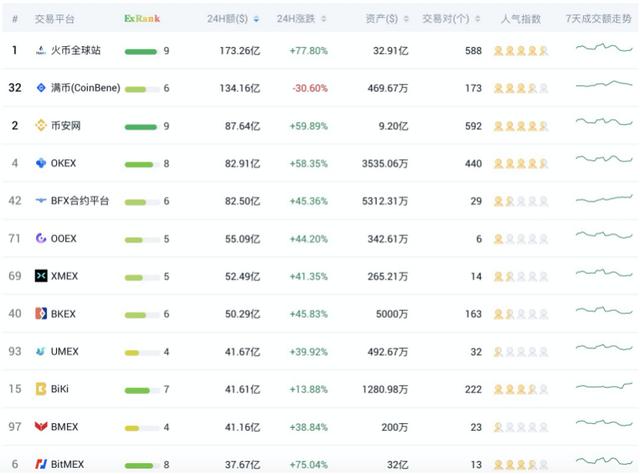The width and height of the screenshot is (640, 474).
Task: Click the 5312.31万 assets value
Action: coord(385,201)
